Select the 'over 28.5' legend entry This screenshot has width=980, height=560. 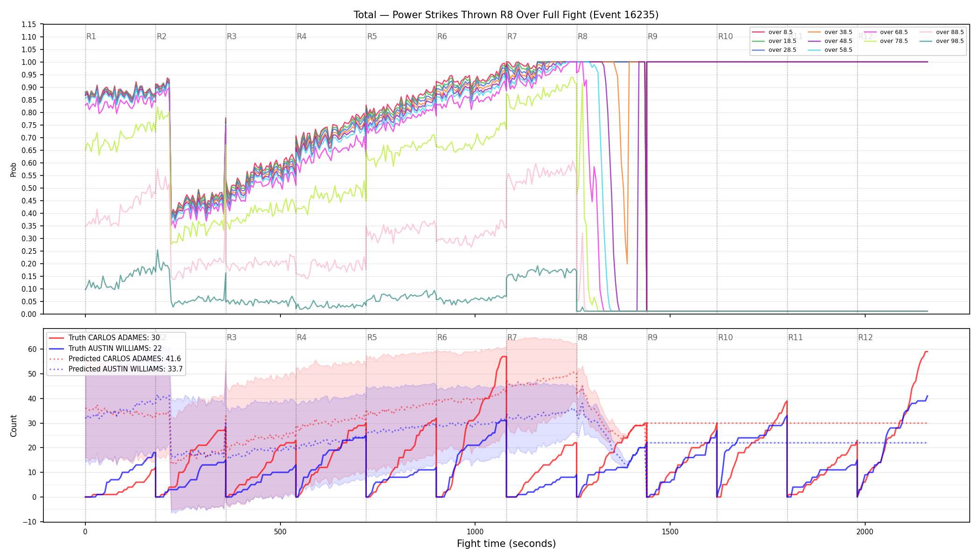tap(774, 50)
